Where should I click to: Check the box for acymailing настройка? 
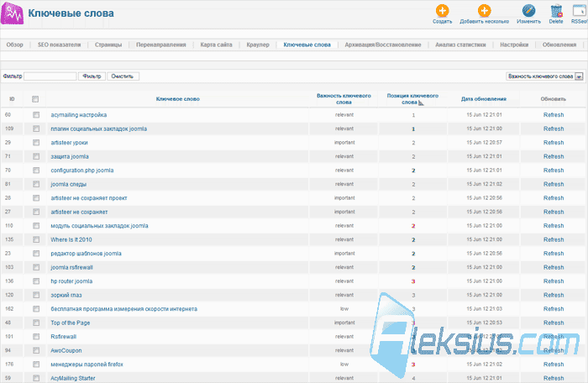(x=36, y=115)
